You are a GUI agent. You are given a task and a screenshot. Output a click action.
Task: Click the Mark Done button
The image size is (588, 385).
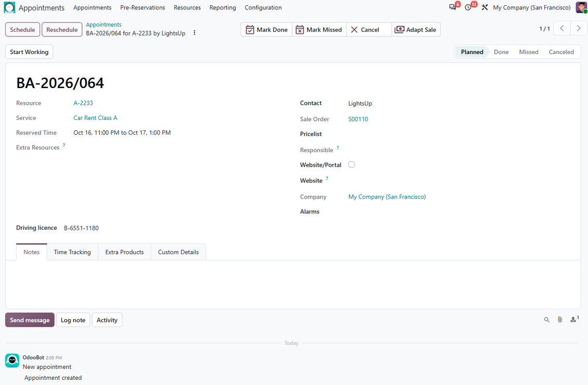pos(266,30)
